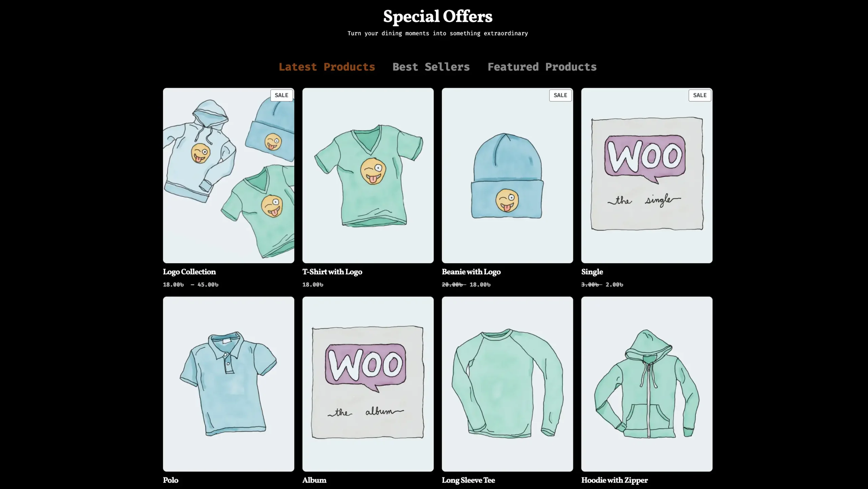
Task: Open the Album product title link
Action: pos(314,480)
